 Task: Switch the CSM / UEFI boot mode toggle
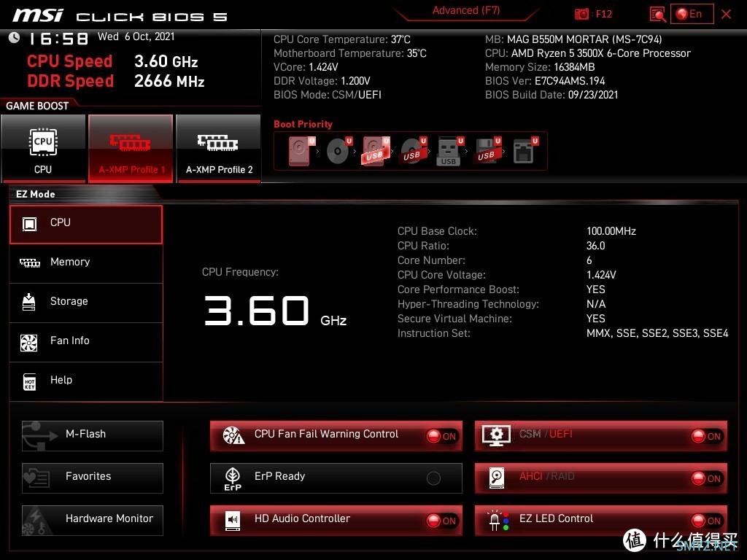click(x=601, y=436)
